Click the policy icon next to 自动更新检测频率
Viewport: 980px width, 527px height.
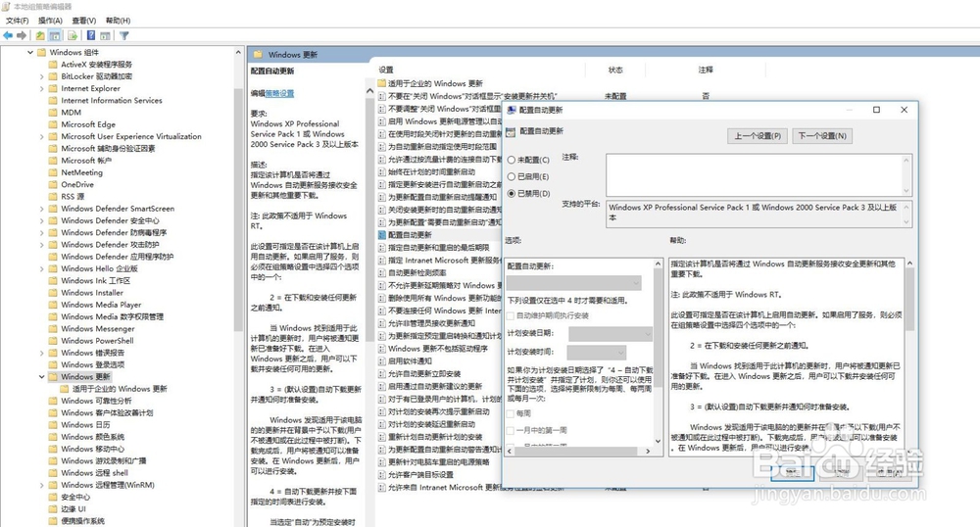[x=382, y=273]
